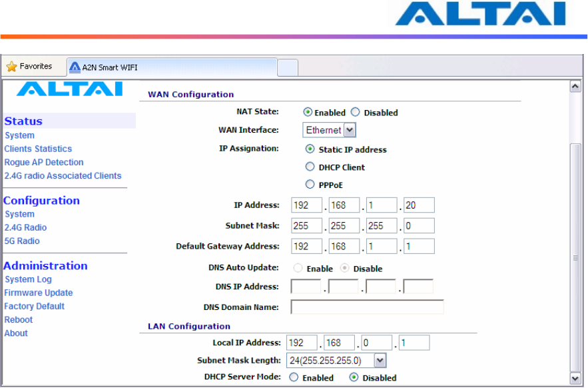Click third octet of Local IP Address (0)
This screenshot has height=388, width=588.
click(377, 343)
